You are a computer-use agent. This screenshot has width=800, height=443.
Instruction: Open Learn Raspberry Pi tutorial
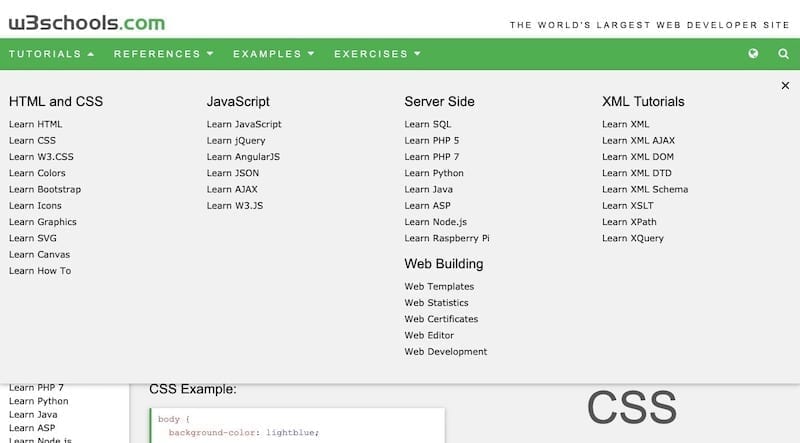click(x=447, y=238)
